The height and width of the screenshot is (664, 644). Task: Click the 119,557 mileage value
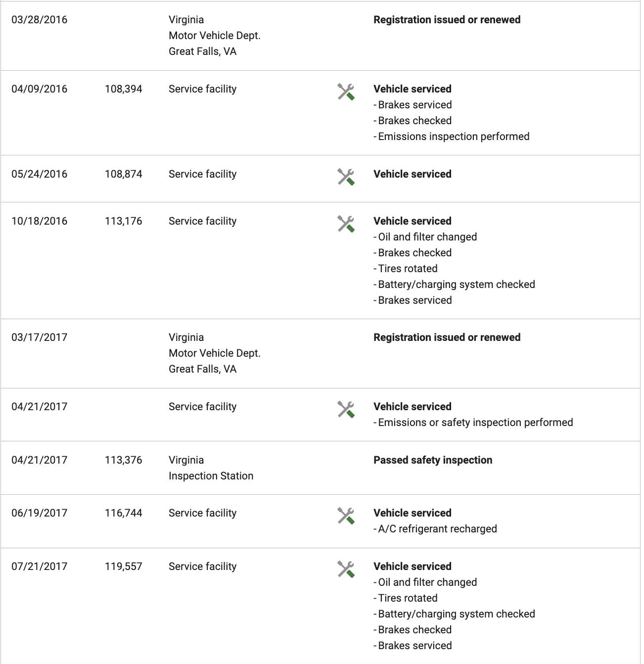click(x=123, y=567)
